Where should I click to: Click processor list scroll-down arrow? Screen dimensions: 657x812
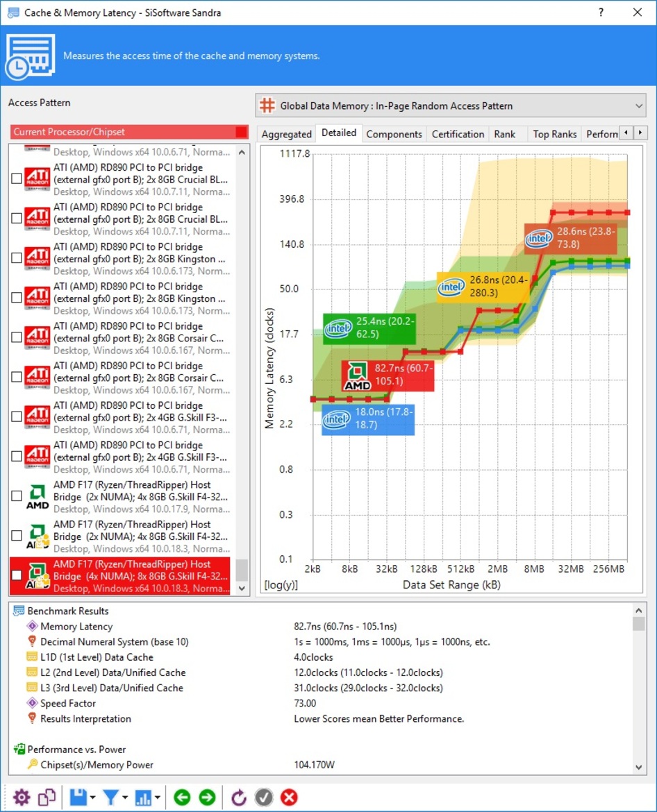pos(242,589)
